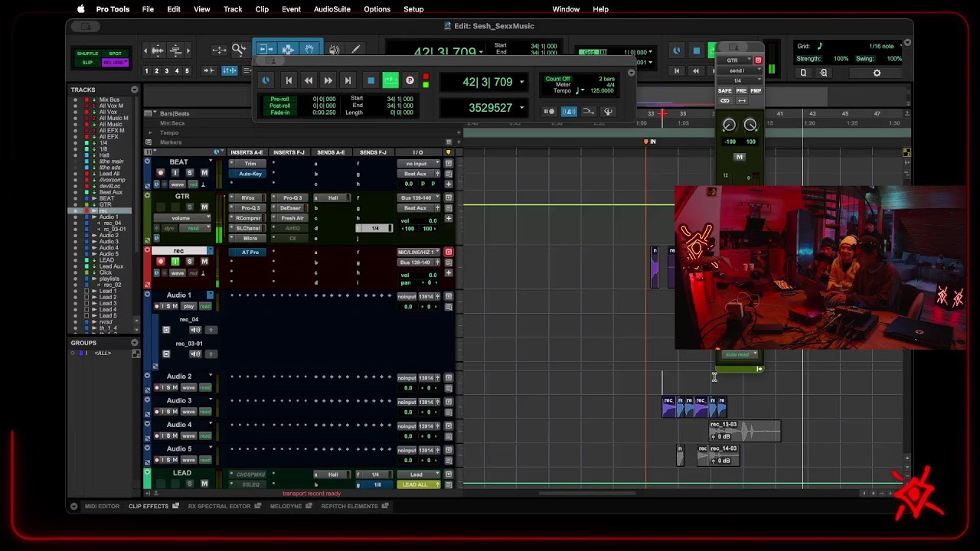Adjust the right pan knob in the GTR send window
Viewport: 980px width, 551px height.
tap(750, 125)
